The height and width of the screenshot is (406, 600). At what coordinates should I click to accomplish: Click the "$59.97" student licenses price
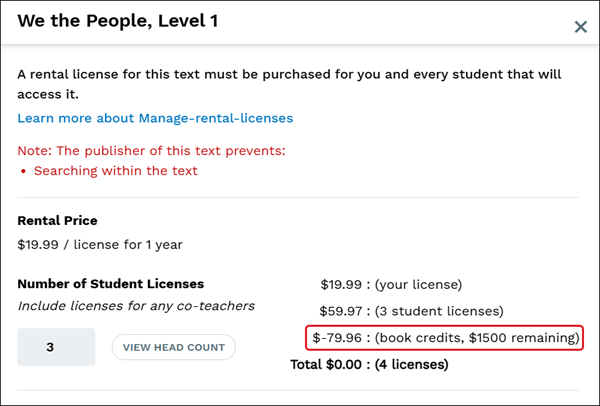click(x=341, y=311)
